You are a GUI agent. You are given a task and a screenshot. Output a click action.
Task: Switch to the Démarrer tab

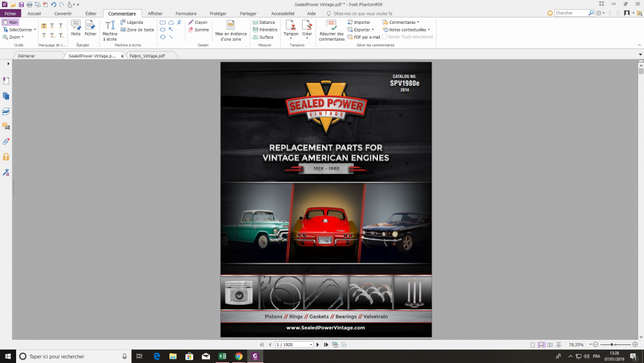[x=26, y=56]
